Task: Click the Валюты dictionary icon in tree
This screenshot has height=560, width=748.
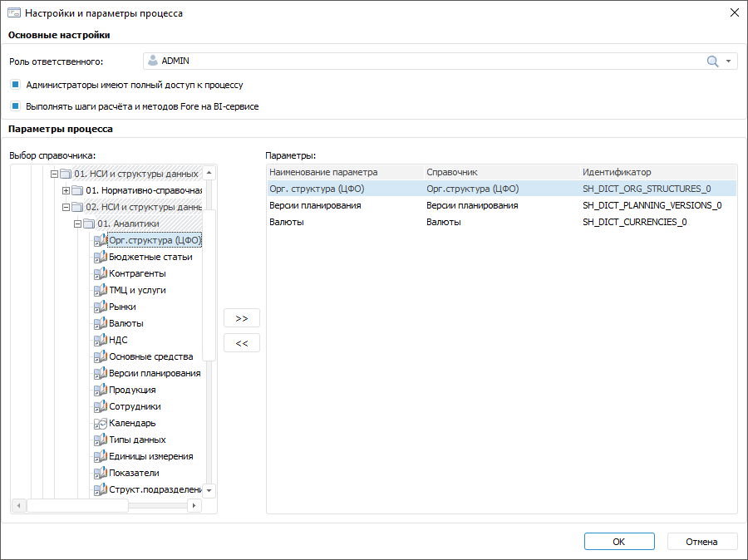Action: (101, 323)
